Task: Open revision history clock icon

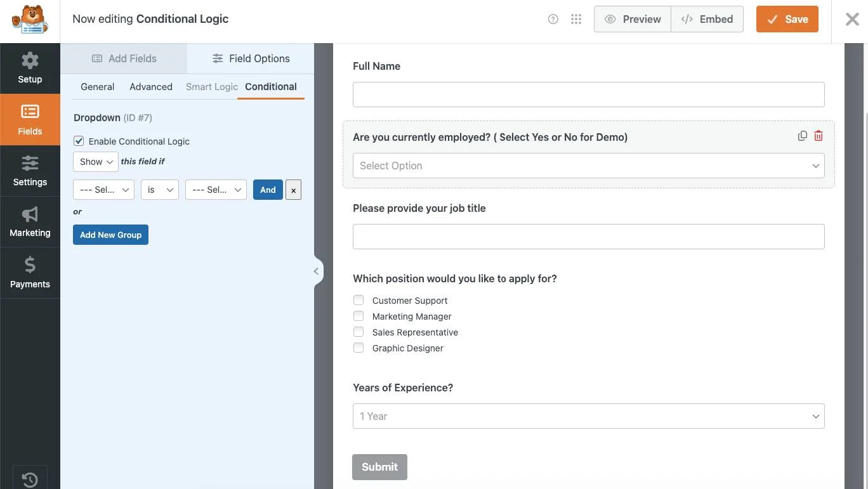Action: pyautogui.click(x=30, y=479)
